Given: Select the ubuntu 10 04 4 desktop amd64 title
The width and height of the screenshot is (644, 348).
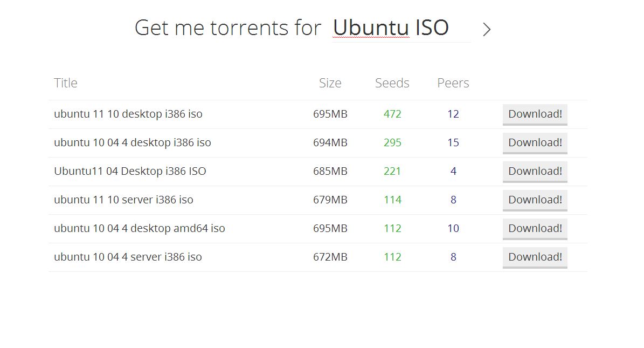Looking at the screenshot, I should (x=140, y=229).
